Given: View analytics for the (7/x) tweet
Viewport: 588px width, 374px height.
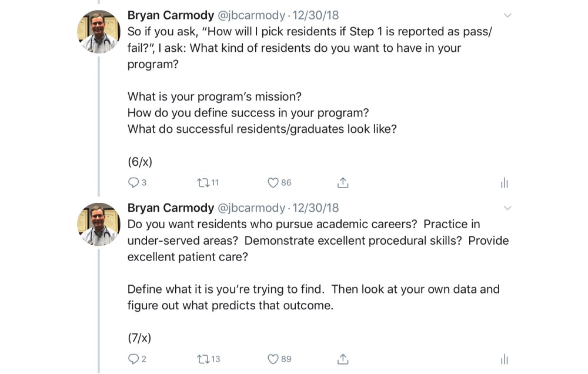Looking at the screenshot, I should pyautogui.click(x=504, y=359).
